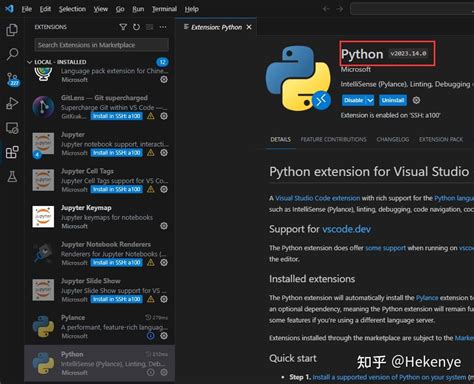The height and width of the screenshot is (384, 474).
Task: Switch to the DETAILS tab
Action: click(x=281, y=139)
